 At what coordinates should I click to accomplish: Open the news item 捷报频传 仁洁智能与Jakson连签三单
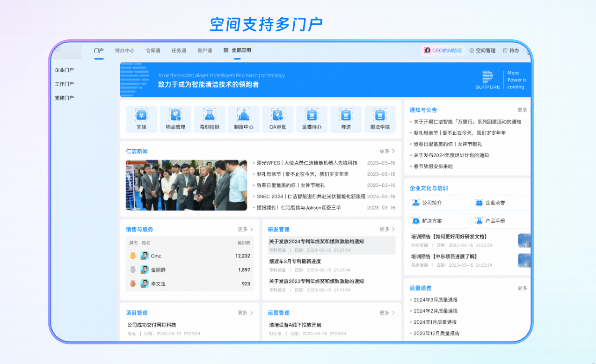pyautogui.click(x=298, y=208)
